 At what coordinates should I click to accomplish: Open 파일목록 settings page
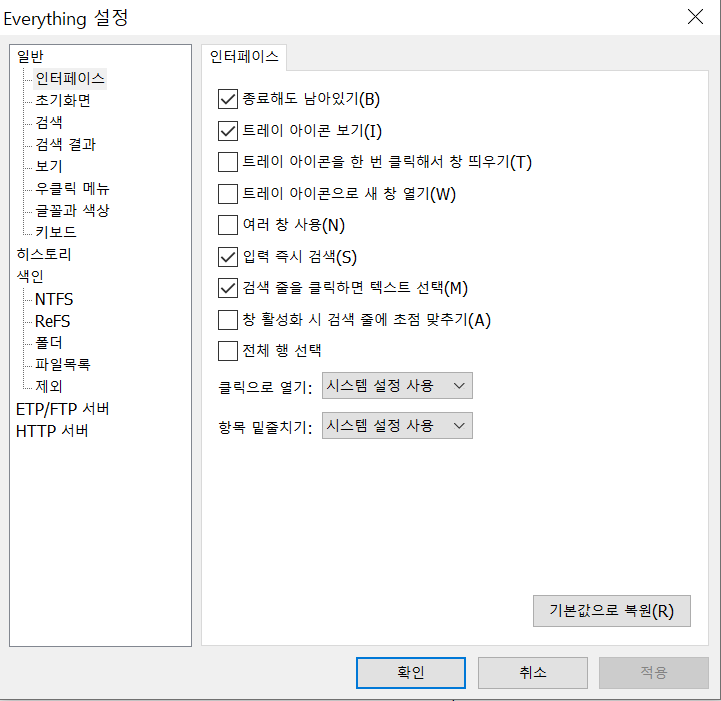63,365
